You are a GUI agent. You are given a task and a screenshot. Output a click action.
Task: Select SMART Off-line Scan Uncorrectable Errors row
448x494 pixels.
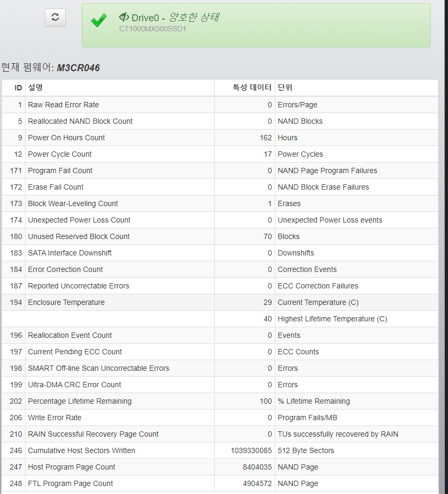(x=219, y=368)
